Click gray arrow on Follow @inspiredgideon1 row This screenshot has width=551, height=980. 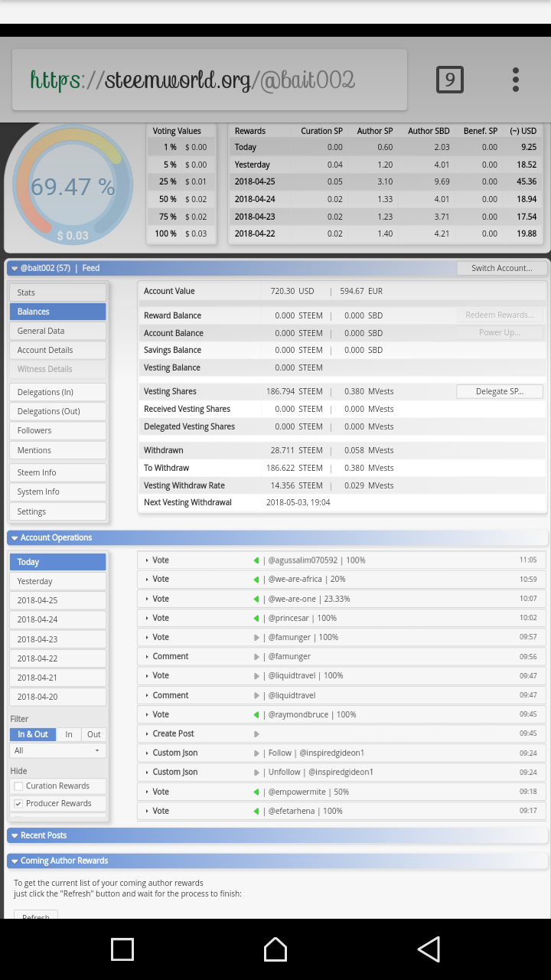pos(256,753)
